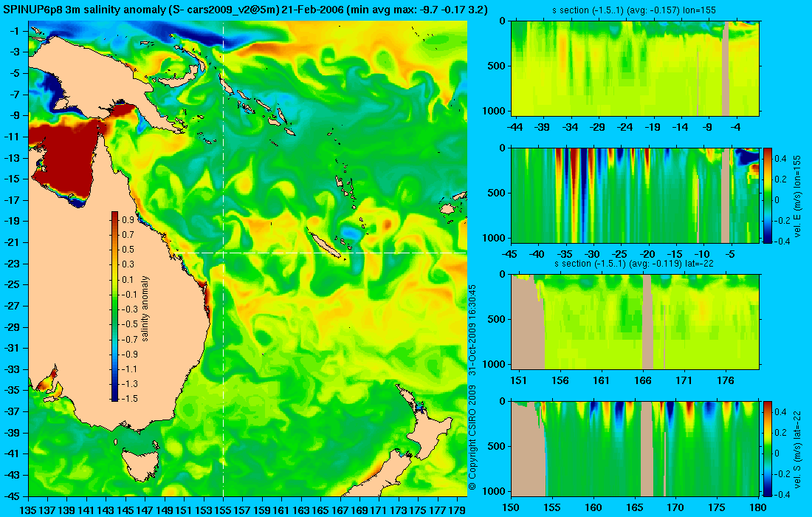Click the -35 tick under vel. E section
The width and height of the screenshot is (812, 517).
pos(565,254)
